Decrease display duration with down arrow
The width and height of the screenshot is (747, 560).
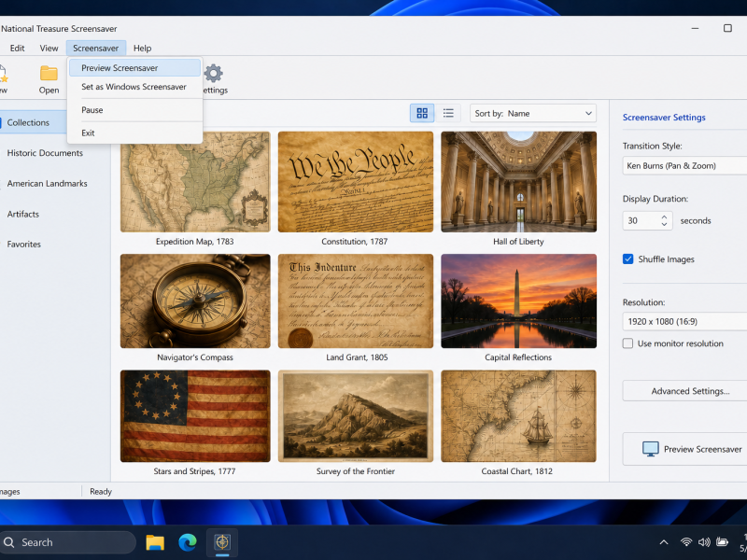tap(664, 224)
